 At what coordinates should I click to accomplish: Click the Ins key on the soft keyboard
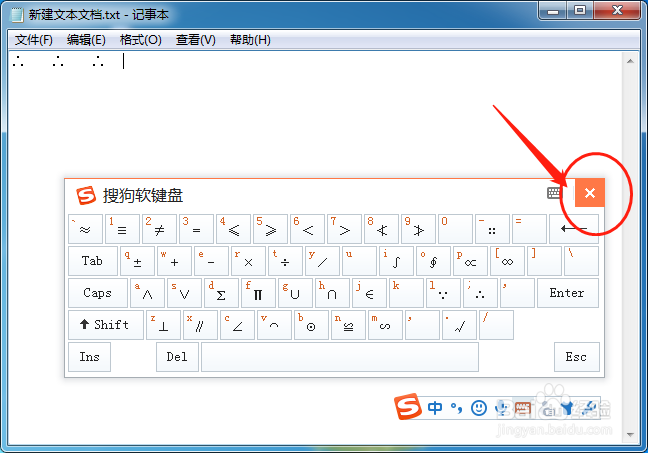89,357
